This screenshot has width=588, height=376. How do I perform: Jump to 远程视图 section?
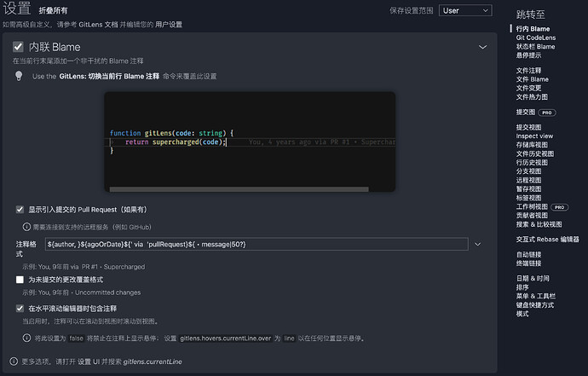pyautogui.click(x=528, y=180)
